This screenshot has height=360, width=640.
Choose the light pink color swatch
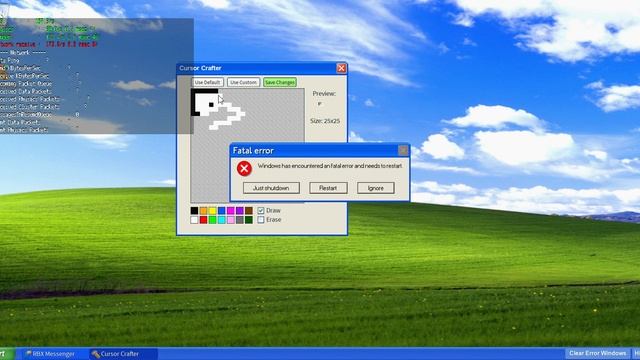click(231, 220)
